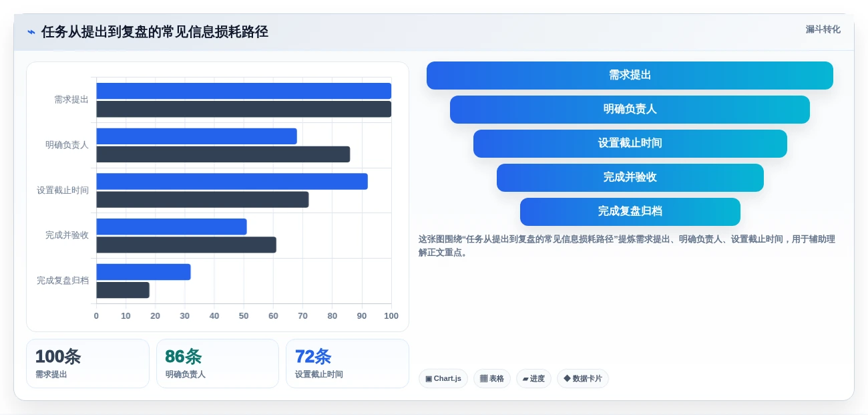
Task: Select the 设置截止时间 funnel stage
Action: coord(630,144)
